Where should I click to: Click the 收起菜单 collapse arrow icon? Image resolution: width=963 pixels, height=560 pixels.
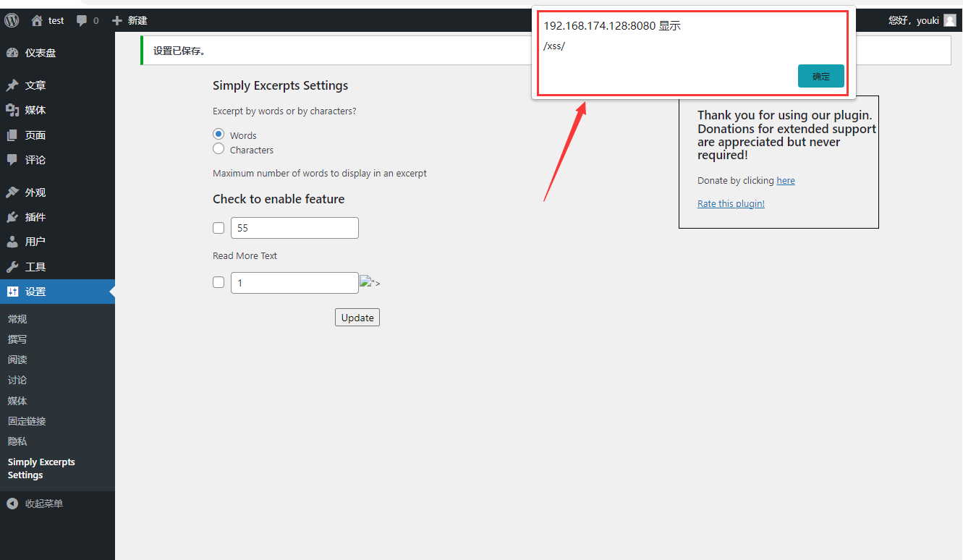(x=12, y=504)
